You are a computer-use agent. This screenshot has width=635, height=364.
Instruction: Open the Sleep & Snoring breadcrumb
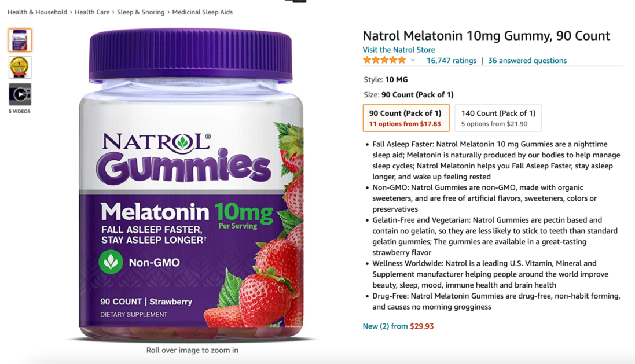coord(141,12)
